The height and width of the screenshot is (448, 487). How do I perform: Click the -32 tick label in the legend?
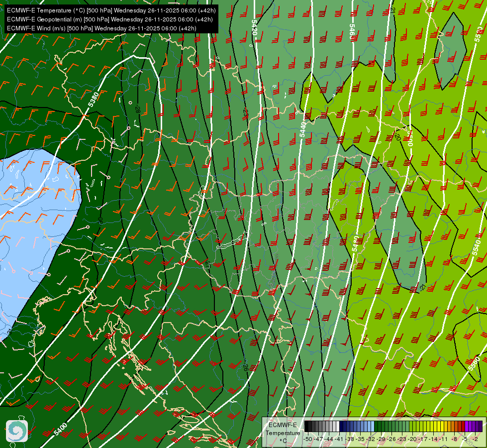pos(371,439)
